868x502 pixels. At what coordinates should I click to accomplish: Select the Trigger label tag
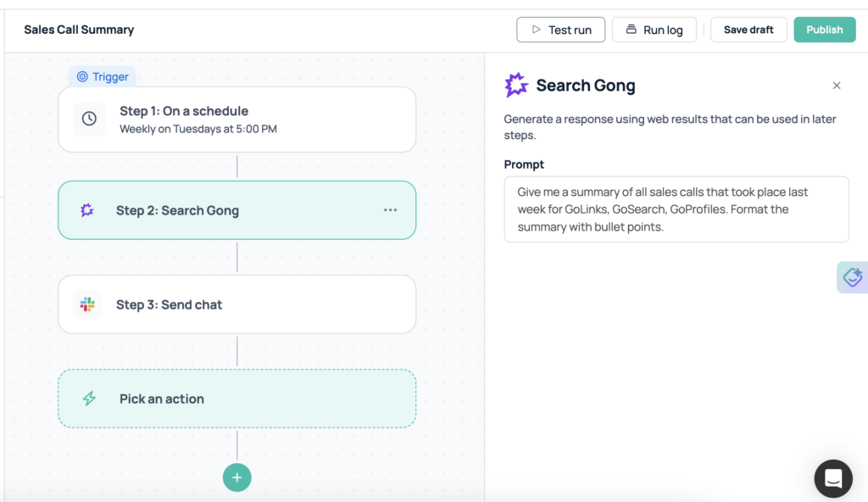(x=103, y=76)
